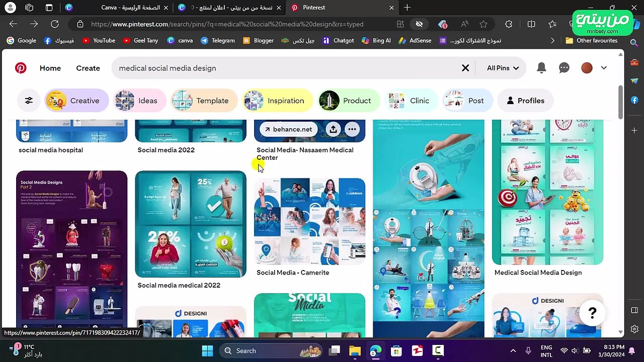
Task: Click 'Medical Social Media Design' caption
Action: click(x=538, y=273)
